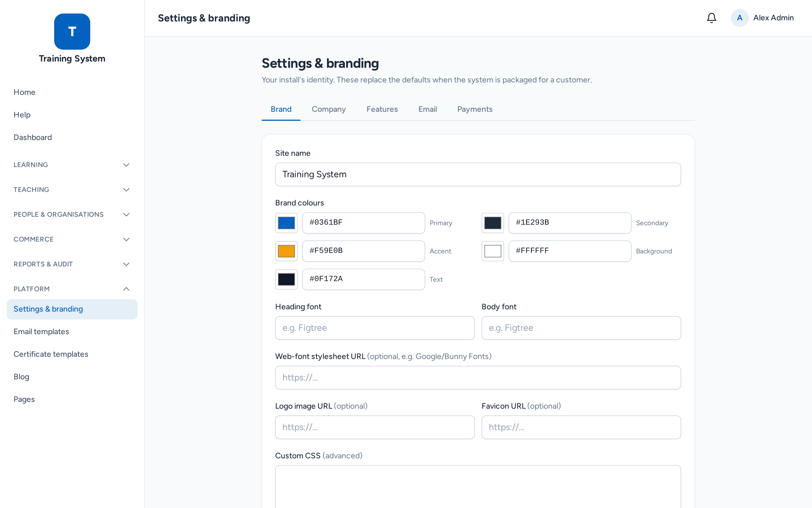Focus the Accent hex field #F59E0B
Viewport: 812px width, 508px height.
(363, 251)
